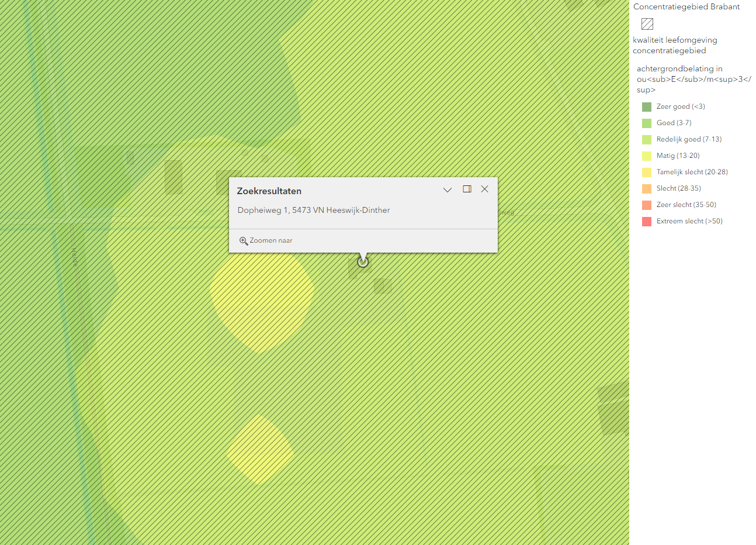The height and width of the screenshot is (545, 756).
Task: Click the Zeer goed (<3) color swatch
Action: pyautogui.click(x=647, y=107)
